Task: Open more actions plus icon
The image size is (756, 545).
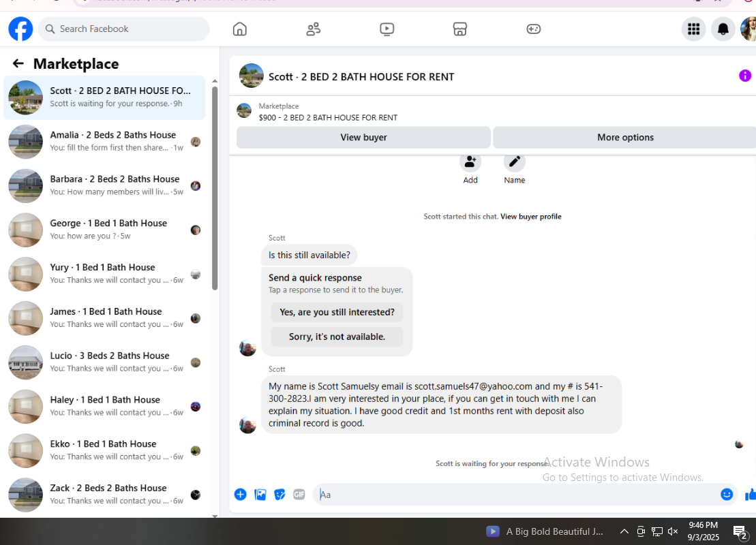Action: click(240, 495)
